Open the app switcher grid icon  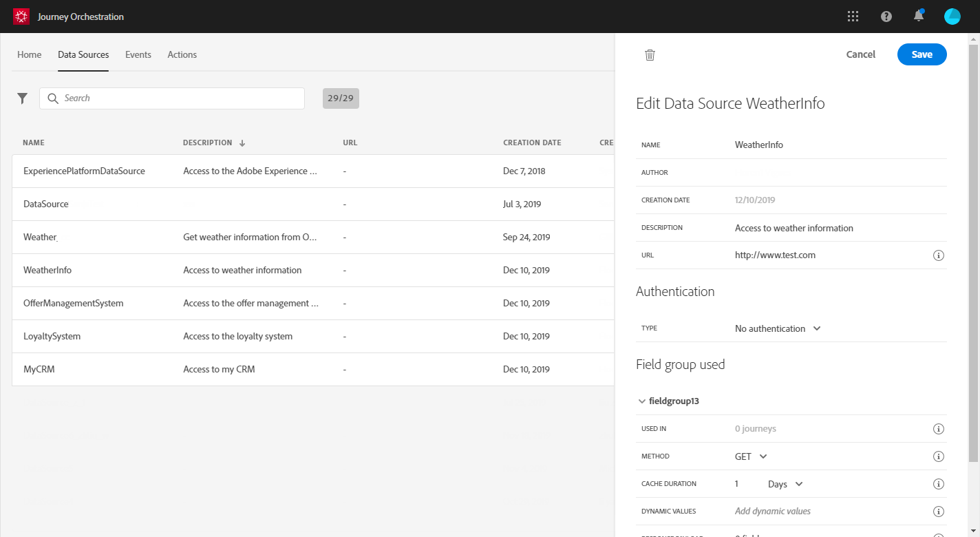click(x=853, y=17)
